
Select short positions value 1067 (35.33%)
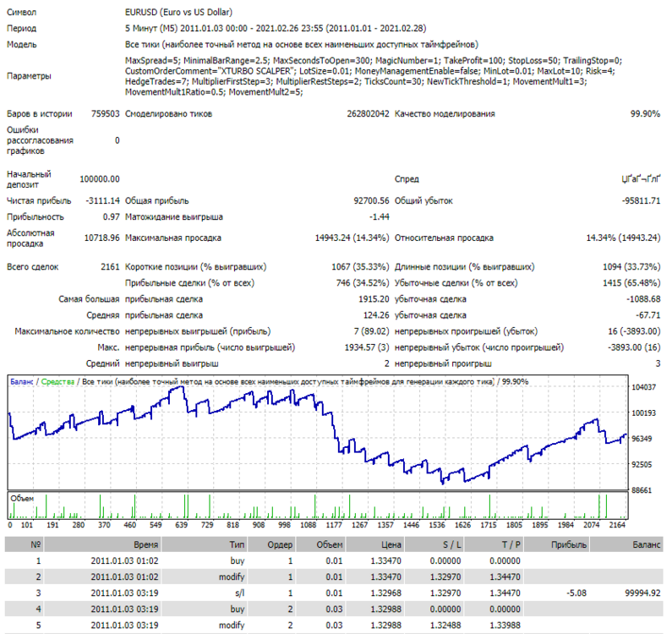point(360,266)
